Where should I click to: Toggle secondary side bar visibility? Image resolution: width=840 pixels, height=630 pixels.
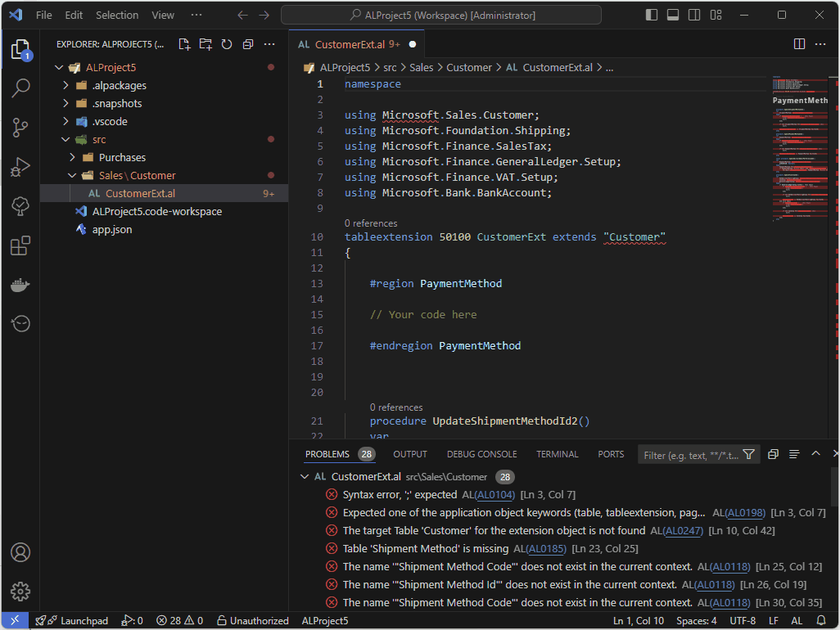tap(694, 15)
